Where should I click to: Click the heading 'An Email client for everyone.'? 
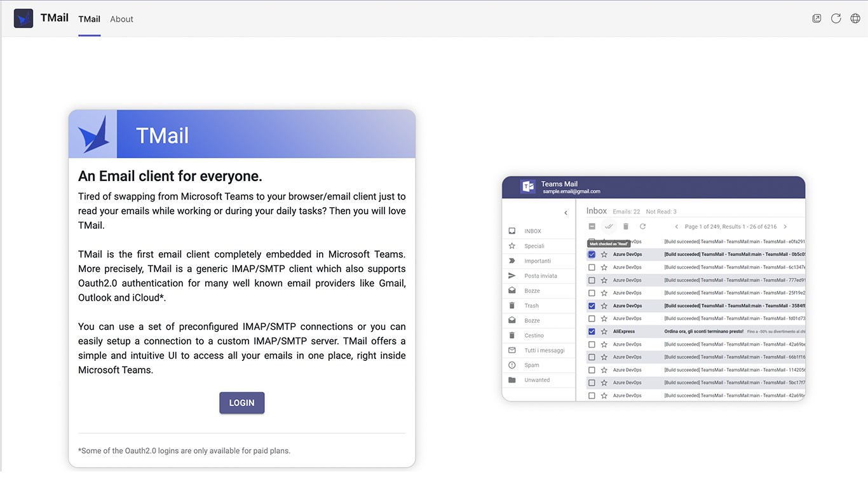pyautogui.click(x=170, y=176)
